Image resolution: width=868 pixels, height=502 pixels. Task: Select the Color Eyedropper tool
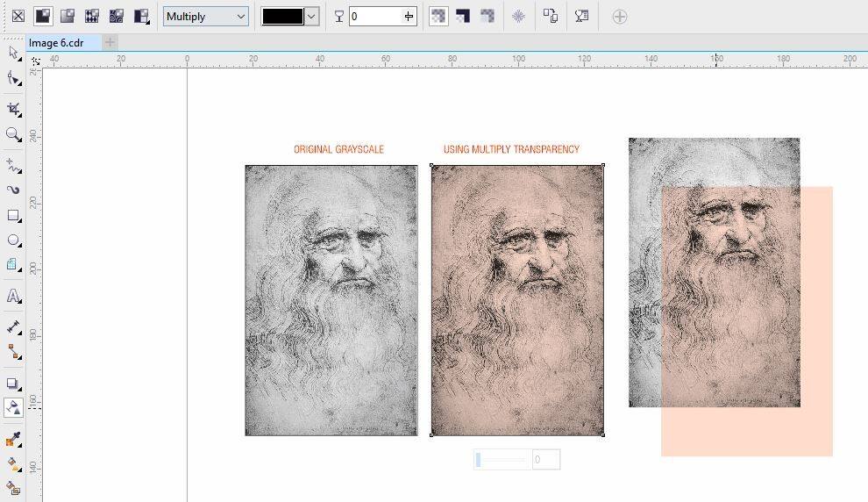pyautogui.click(x=14, y=440)
